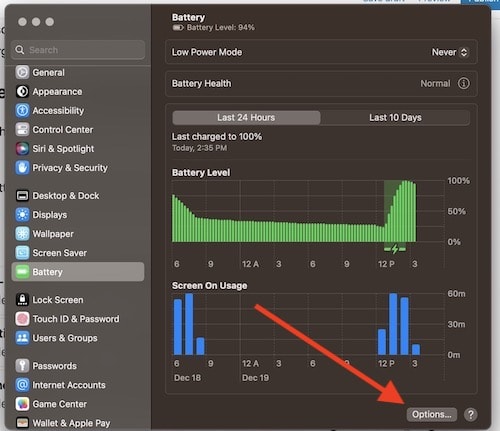Image resolution: width=500 pixels, height=431 pixels.
Task: Select the Last 24 Hours tab
Action: 246,118
